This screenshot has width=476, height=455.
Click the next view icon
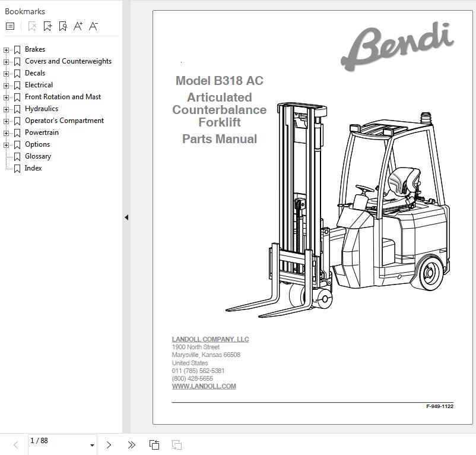coord(177,445)
